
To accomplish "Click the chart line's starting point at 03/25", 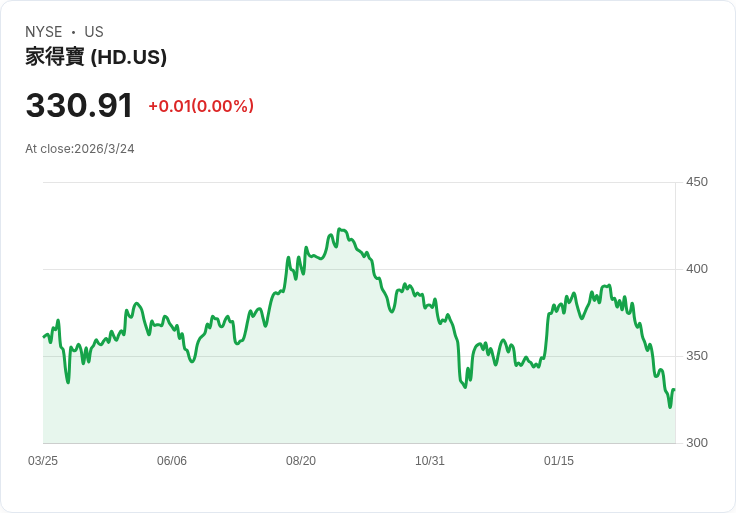I will point(44,337).
